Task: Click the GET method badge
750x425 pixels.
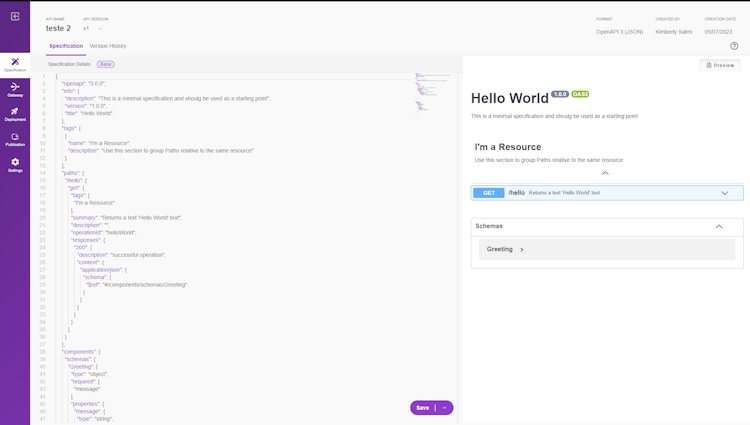Action: point(489,193)
